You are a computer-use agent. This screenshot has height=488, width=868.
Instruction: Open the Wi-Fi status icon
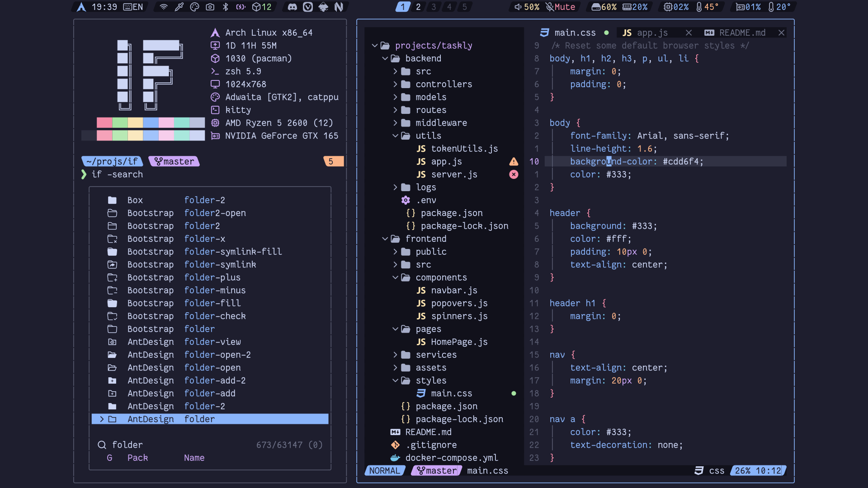pyautogui.click(x=164, y=7)
